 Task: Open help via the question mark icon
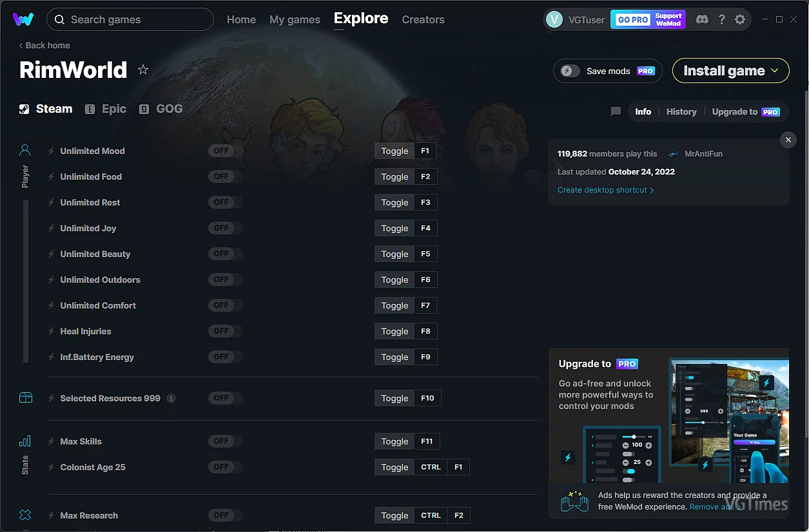[x=721, y=19]
